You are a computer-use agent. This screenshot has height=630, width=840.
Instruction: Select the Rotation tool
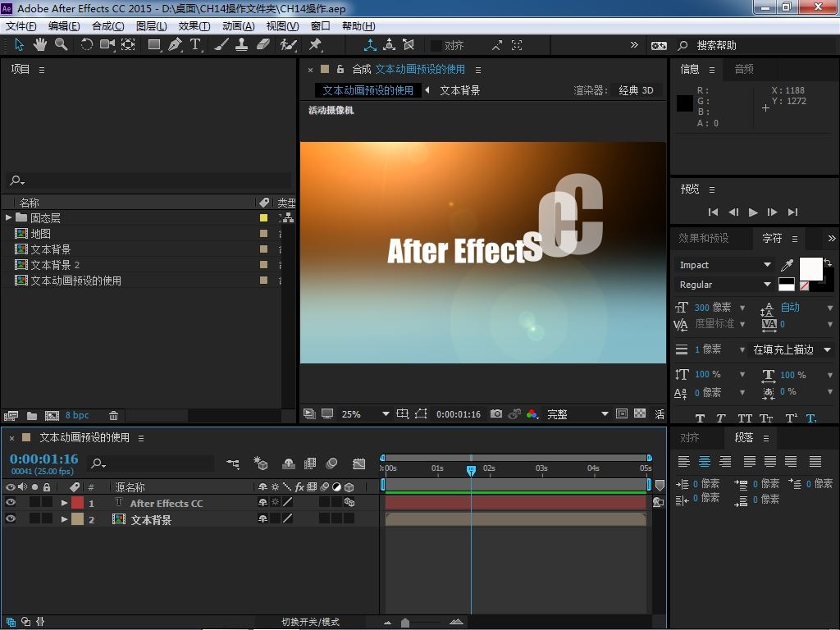[x=86, y=44]
